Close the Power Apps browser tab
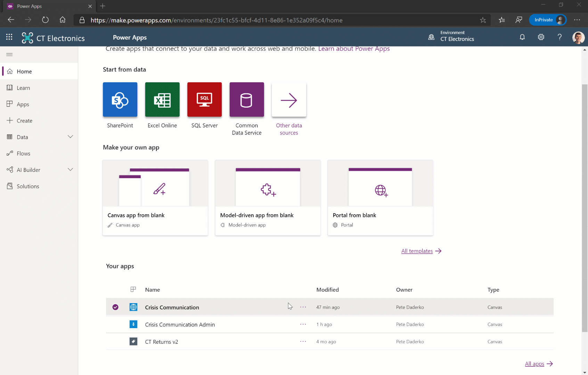The width and height of the screenshot is (588, 375). pyautogui.click(x=90, y=6)
